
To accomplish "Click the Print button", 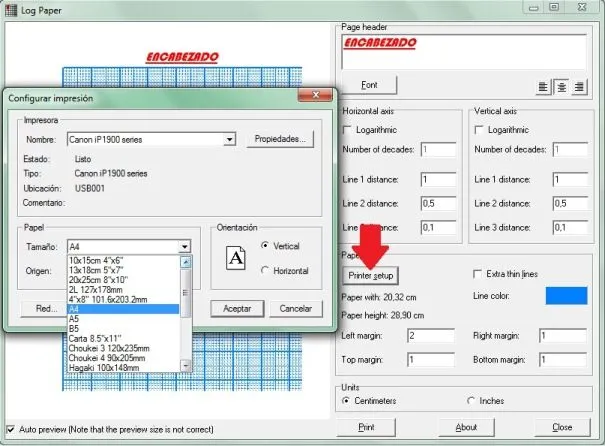I will pyautogui.click(x=366, y=427).
